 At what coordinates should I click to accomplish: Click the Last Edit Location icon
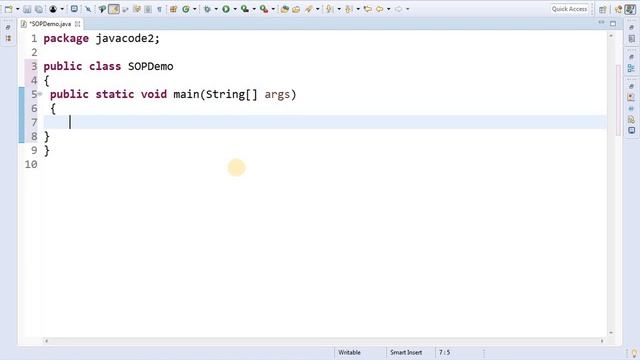click(x=368, y=9)
